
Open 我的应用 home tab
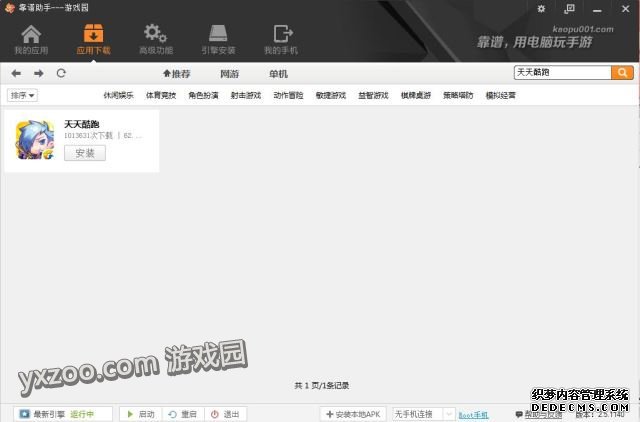tap(31, 40)
